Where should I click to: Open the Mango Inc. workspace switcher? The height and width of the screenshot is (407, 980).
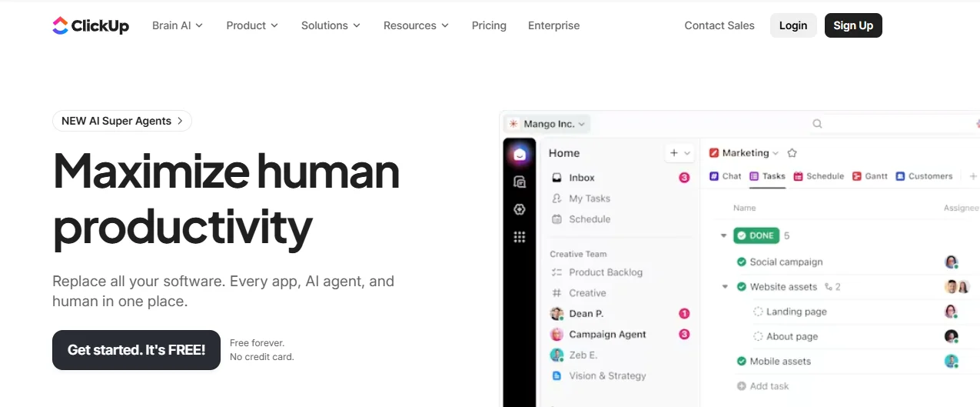(x=547, y=124)
